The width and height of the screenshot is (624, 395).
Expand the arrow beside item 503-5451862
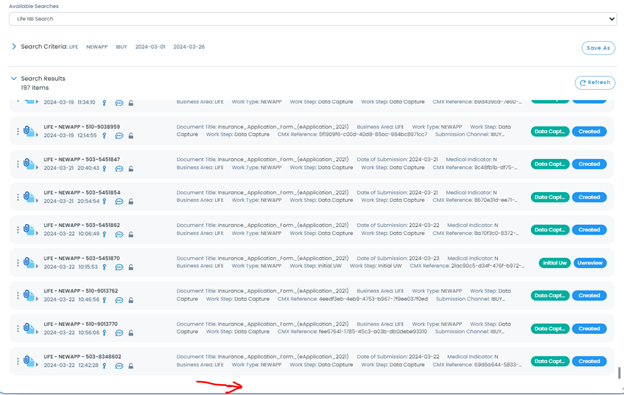click(37, 233)
